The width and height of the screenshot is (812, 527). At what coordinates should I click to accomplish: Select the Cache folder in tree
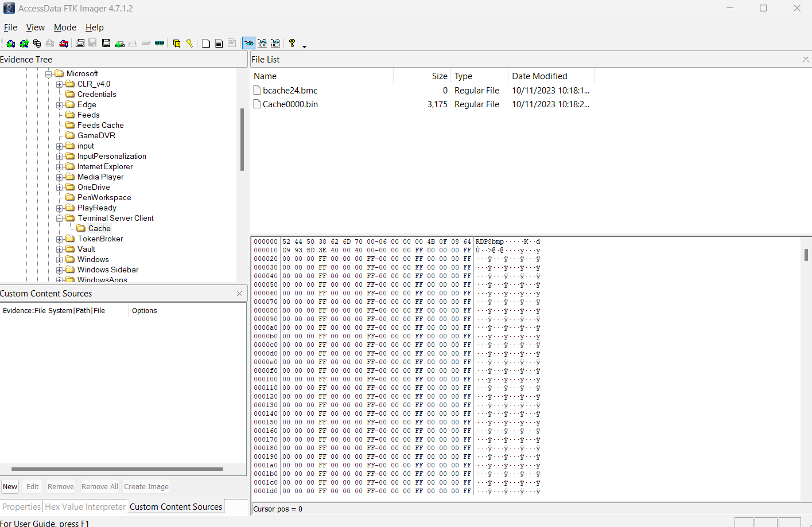coord(99,228)
